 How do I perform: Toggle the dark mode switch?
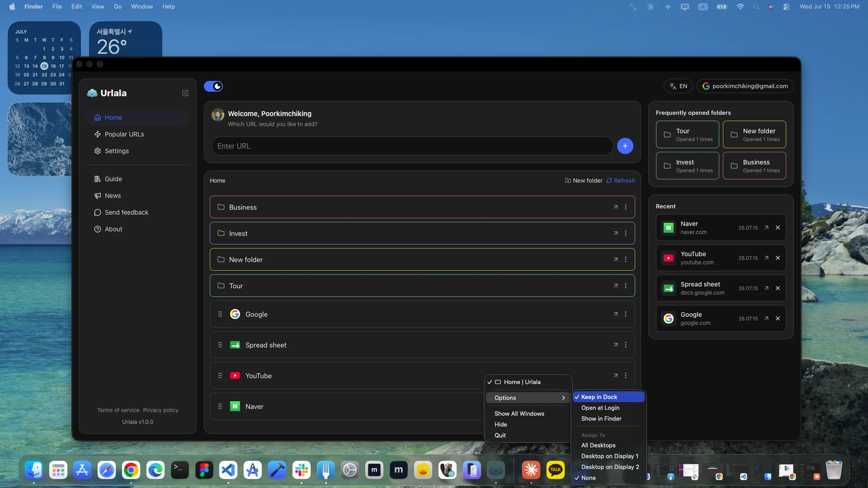(213, 86)
